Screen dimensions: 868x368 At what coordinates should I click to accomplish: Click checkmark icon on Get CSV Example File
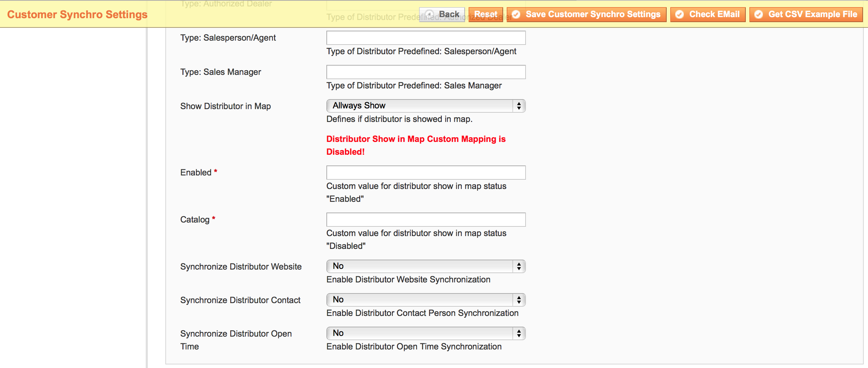tap(759, 15)
